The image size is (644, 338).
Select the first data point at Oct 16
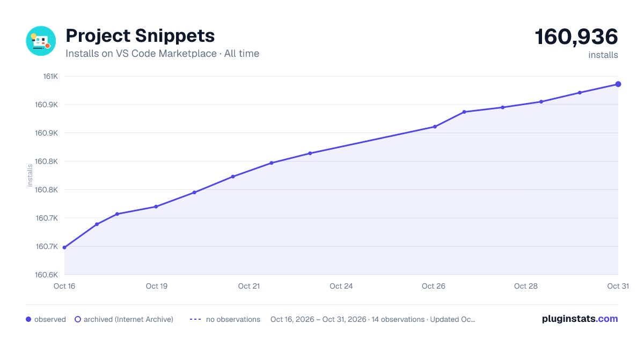[x=64, y=247]
